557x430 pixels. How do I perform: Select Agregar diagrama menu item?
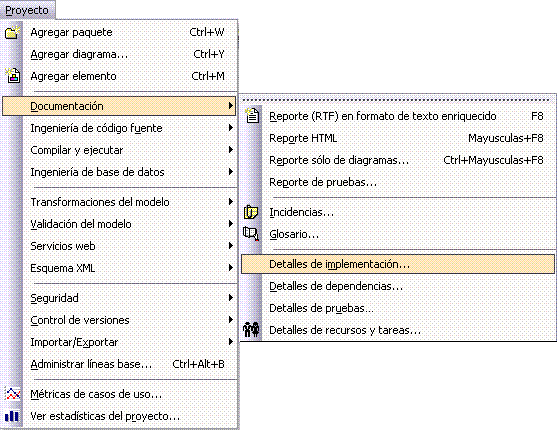(x=119, y=54)
